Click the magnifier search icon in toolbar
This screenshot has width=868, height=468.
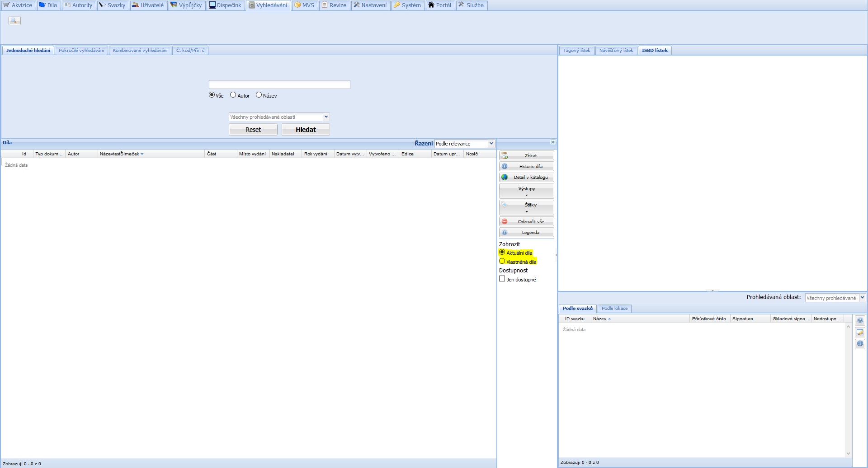click(x=14, y=21)
